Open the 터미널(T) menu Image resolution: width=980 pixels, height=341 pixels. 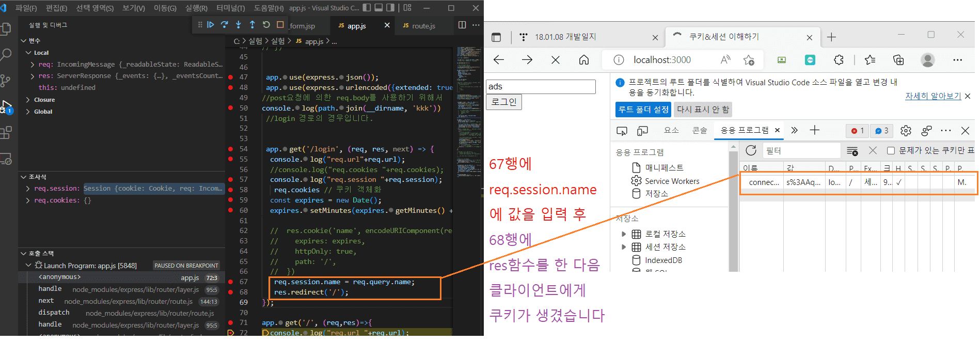[x=230, y=8]
